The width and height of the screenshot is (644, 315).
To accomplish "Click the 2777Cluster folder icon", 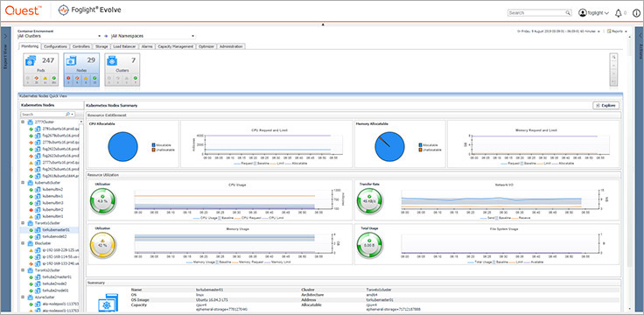I will (x=30, y=122).
